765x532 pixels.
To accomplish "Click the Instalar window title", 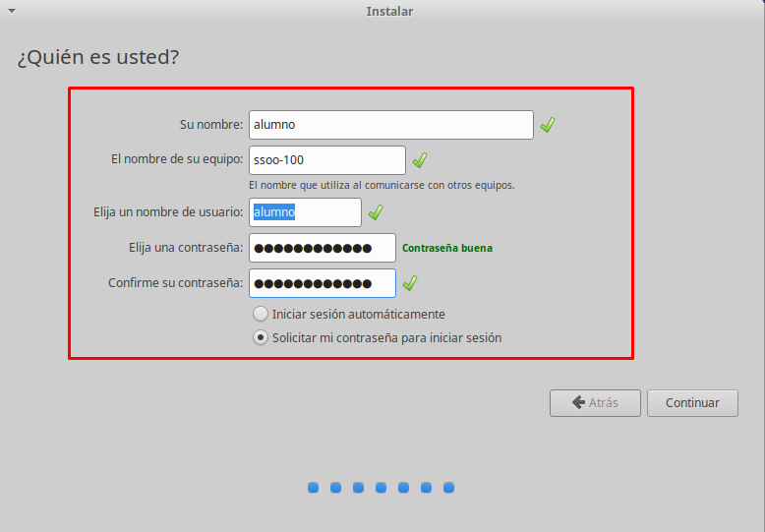I will click(389, 12).
